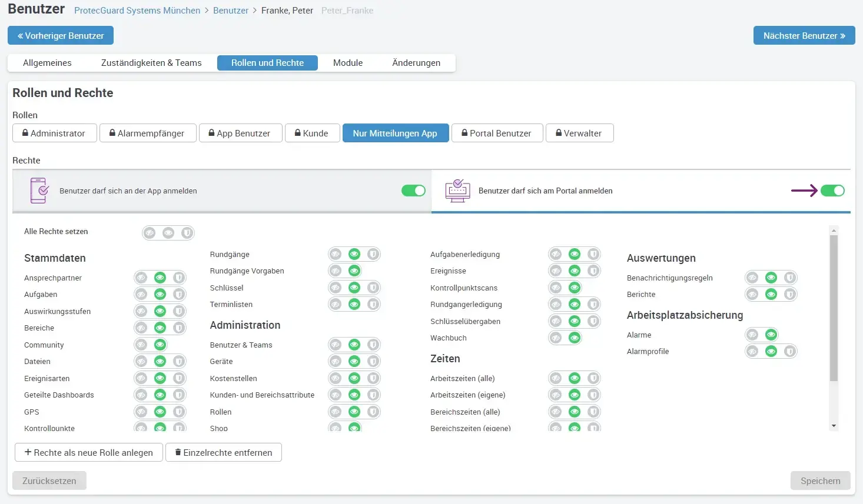Open Benutzer breadcrumb link
The image size is (863, 504).
(x=231, y=11)
